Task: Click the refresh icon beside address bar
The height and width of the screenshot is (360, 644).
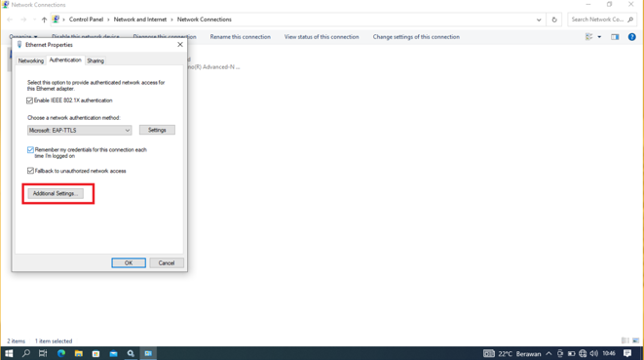Action: 554,20
